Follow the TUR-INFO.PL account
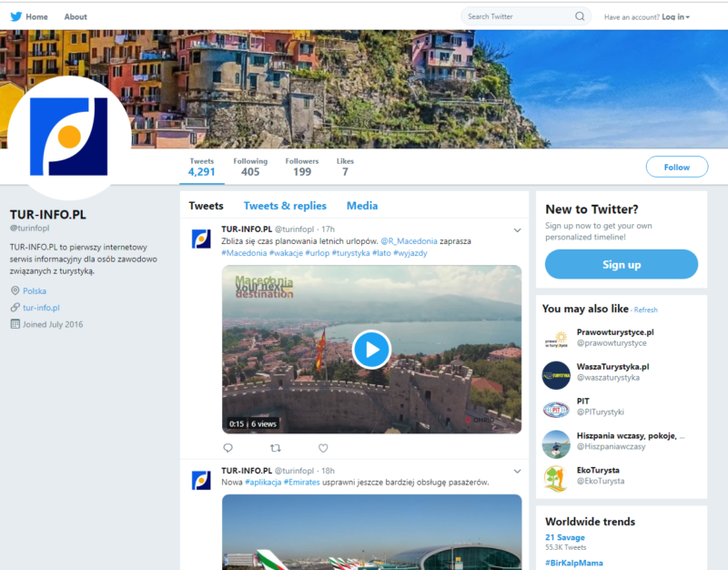 677,167
